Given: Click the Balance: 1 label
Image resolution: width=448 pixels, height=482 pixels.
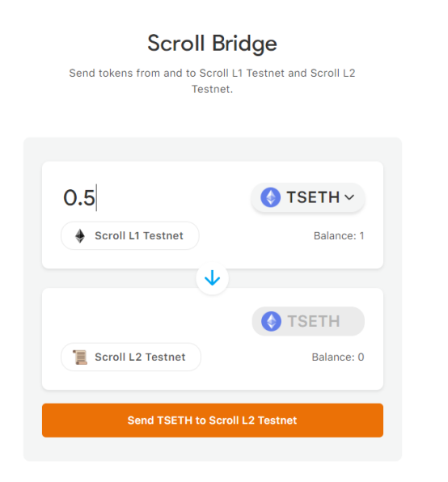Looking at the screenshot, I should click(x=339, y=236).
